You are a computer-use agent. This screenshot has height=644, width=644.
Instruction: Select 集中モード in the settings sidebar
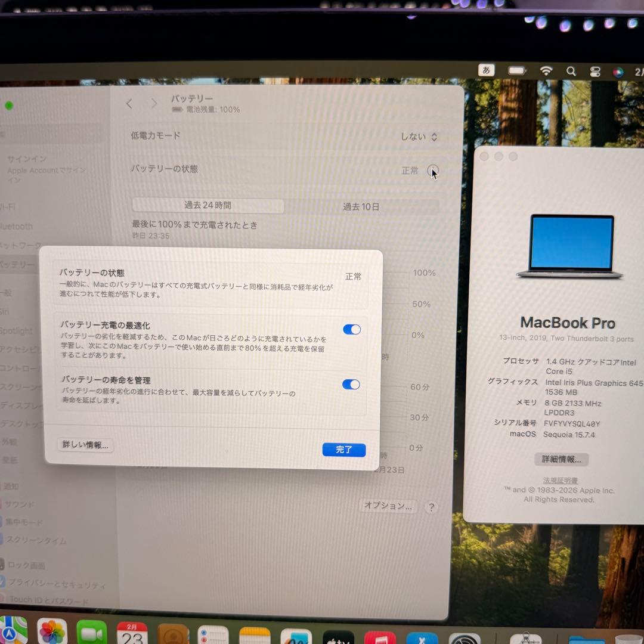point(24,522)
